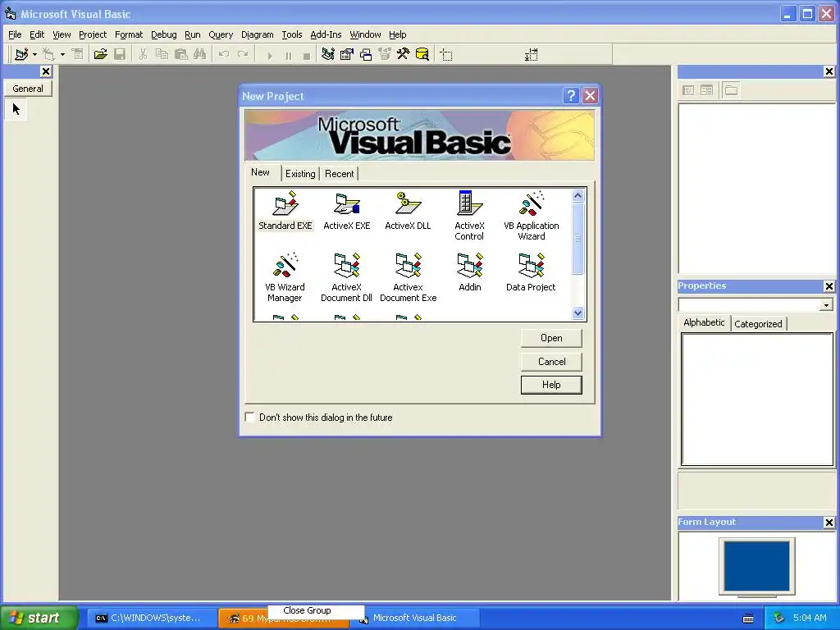The width and height of the screenshot is (840, 630).
Task: Click the Cut scissors icon
Action: click(x=143, y=54)
